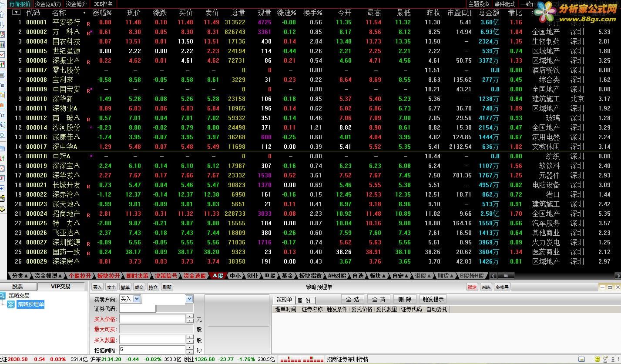Expand the 自定▲ bottom tab menu

tap(401, 276)
